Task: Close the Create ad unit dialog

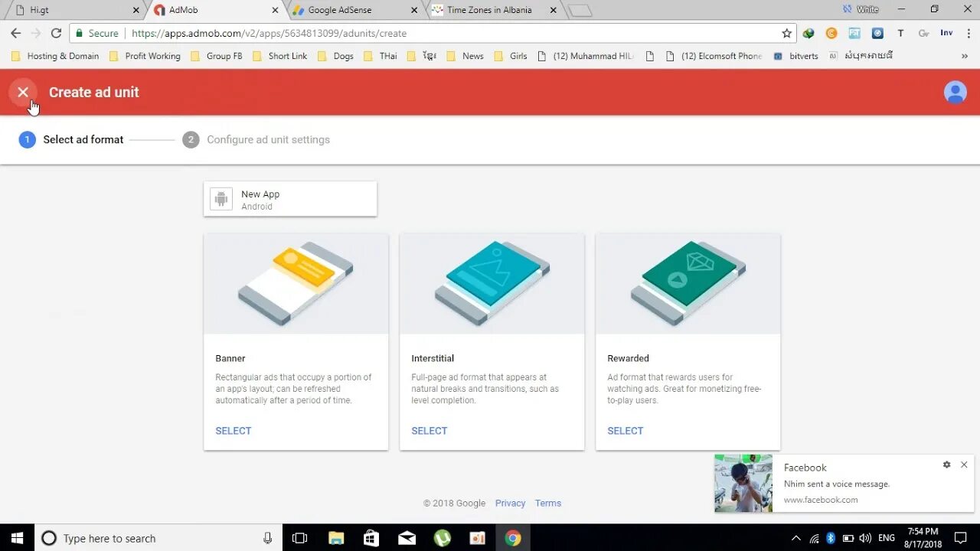Action: 23,92
